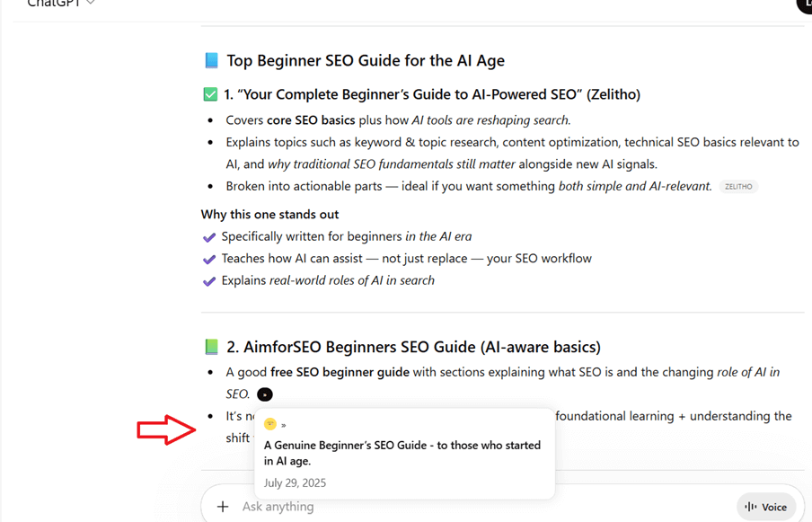Screen dimensions: 812x522
Task: Click the "Top Beginner SEO Guide for the AI Age" heading
Action: [x=365, y=61]
